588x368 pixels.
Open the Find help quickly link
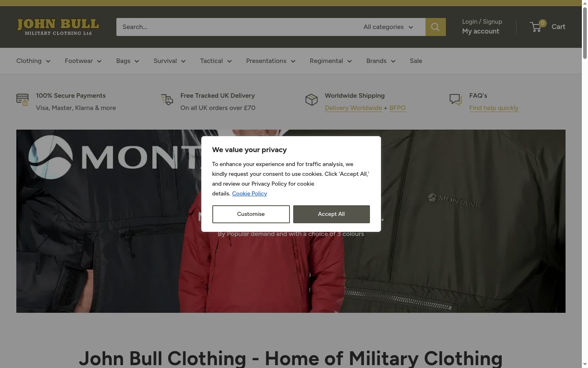click(x=494, y=108)
